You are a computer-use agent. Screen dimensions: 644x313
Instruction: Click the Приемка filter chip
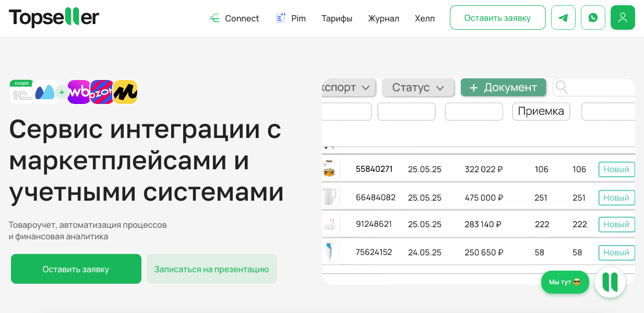click(x=541, y=111)
